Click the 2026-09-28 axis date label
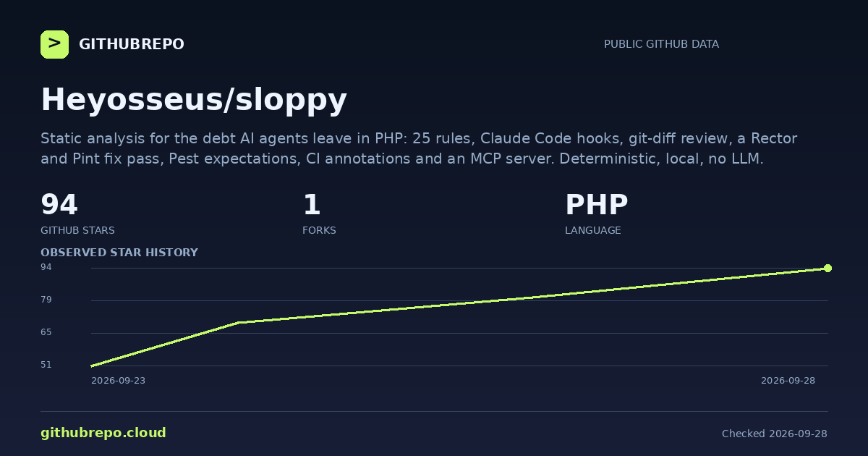Viewport: 868px width, 456px height. tap(788, 381)
